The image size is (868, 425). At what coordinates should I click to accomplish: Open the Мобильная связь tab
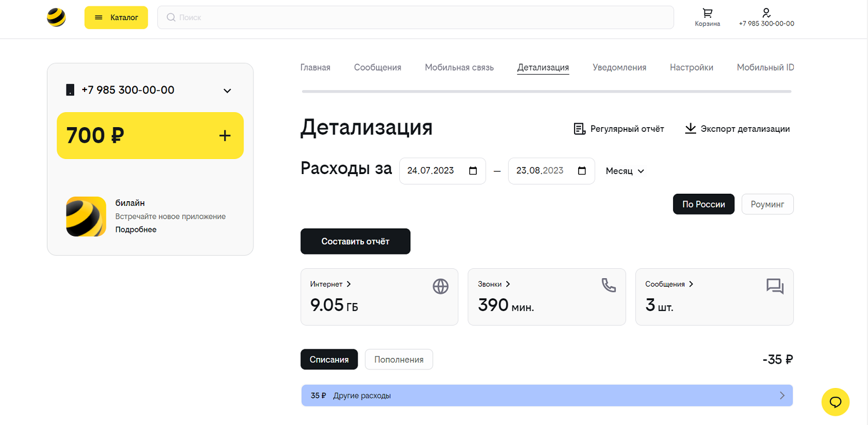click(x=459, y=67)
